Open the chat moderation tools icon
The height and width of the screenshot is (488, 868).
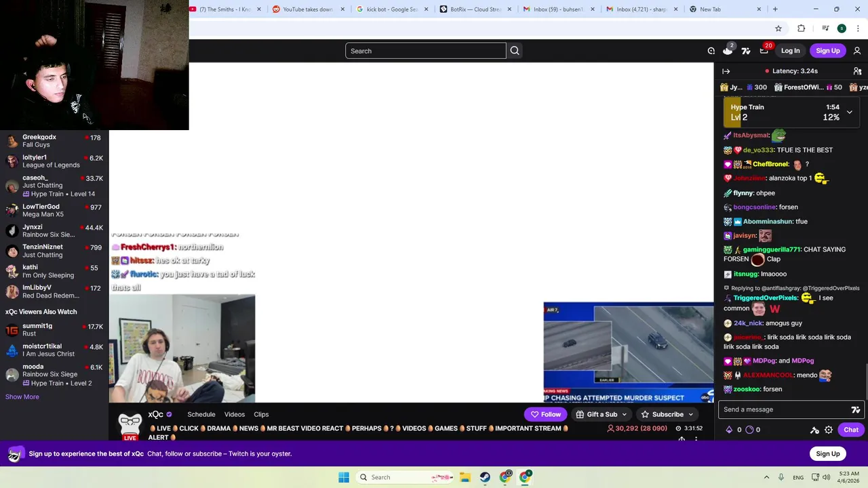814,430
